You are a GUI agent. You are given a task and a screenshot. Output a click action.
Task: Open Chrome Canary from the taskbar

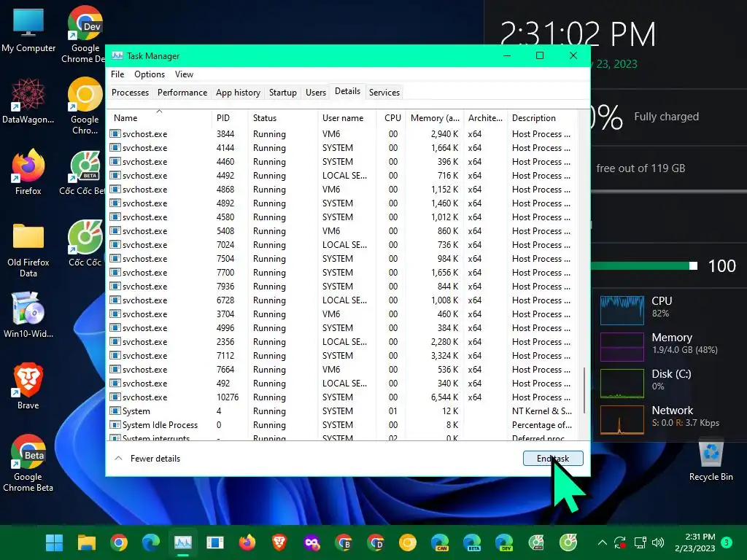coord(408,542)
